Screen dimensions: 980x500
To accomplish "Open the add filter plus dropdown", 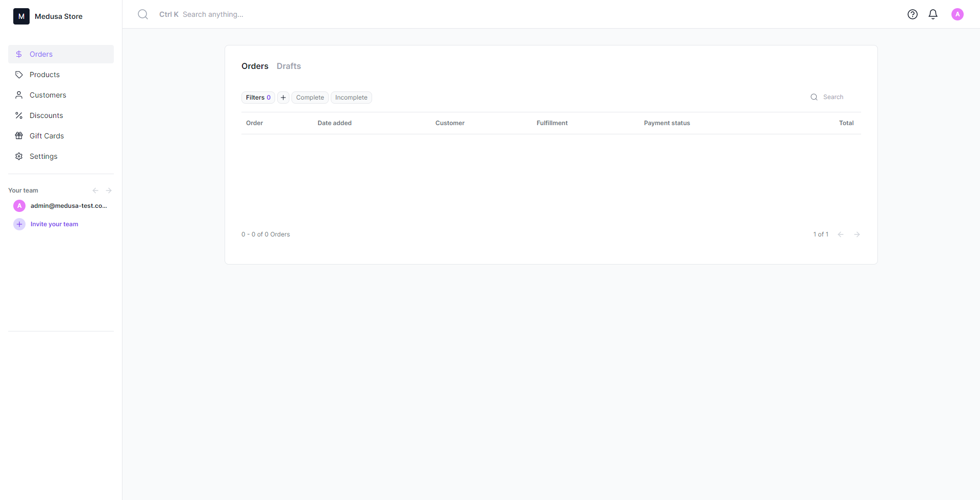I will point(283,97).
